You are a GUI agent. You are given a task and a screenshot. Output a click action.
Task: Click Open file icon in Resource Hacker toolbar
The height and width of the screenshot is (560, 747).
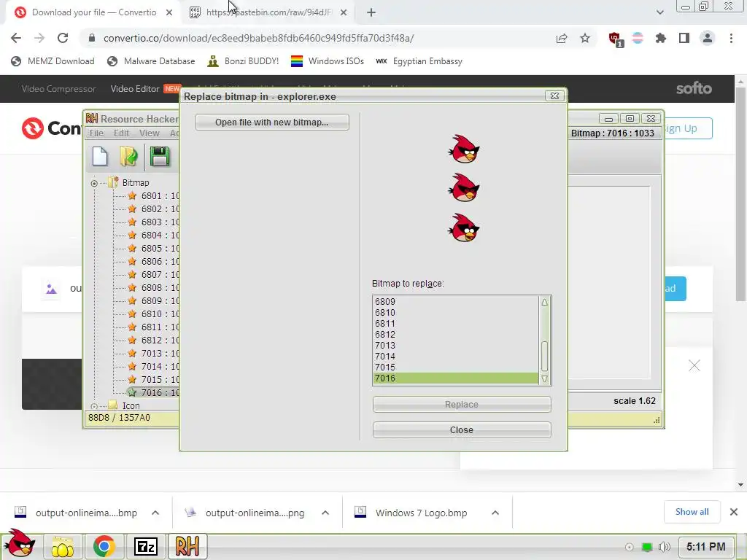click(128, 157)
